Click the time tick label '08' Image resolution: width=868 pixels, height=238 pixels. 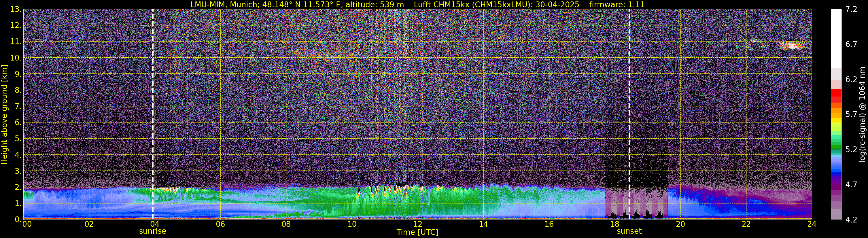[286, 224]
